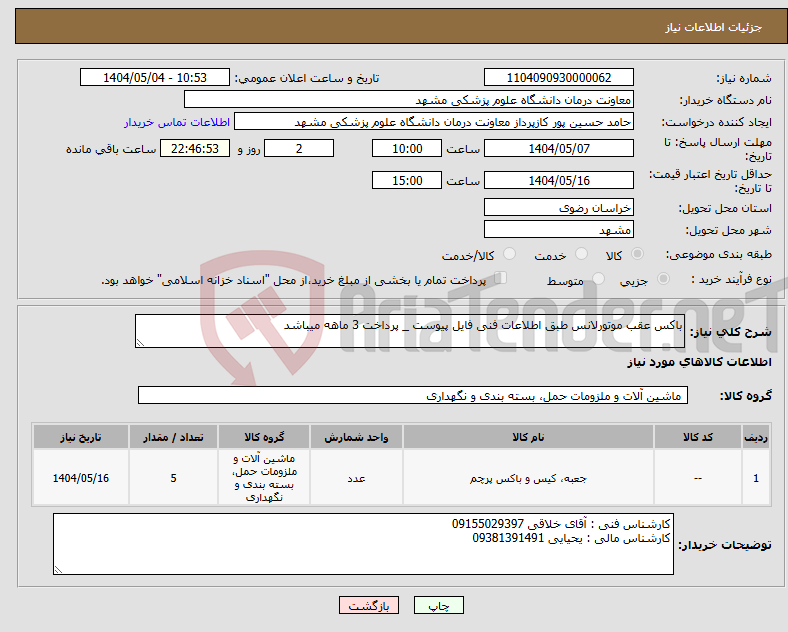This screenshot has height=632, width=788.
Task: Click the table's گروه کالا column header
Action: (x=264, y=437)
